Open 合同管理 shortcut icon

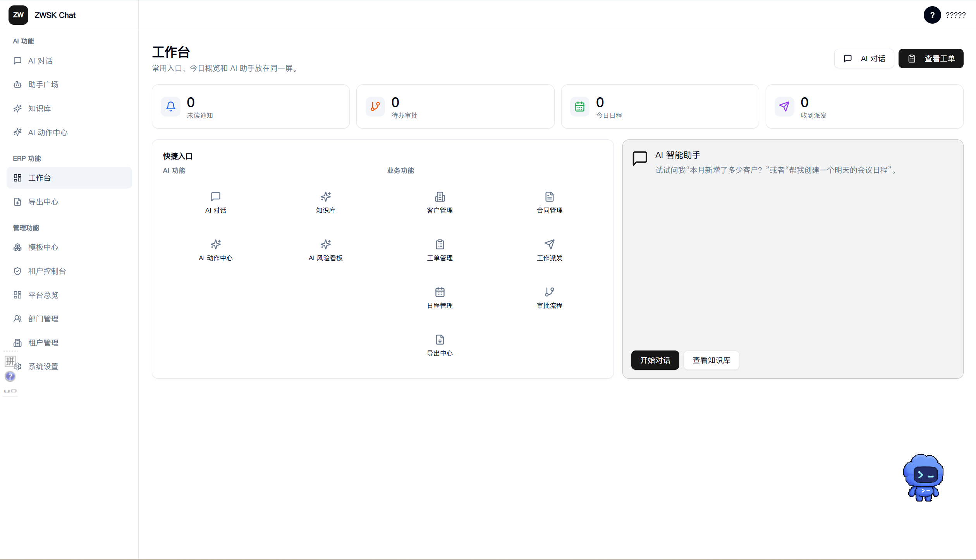550,197
